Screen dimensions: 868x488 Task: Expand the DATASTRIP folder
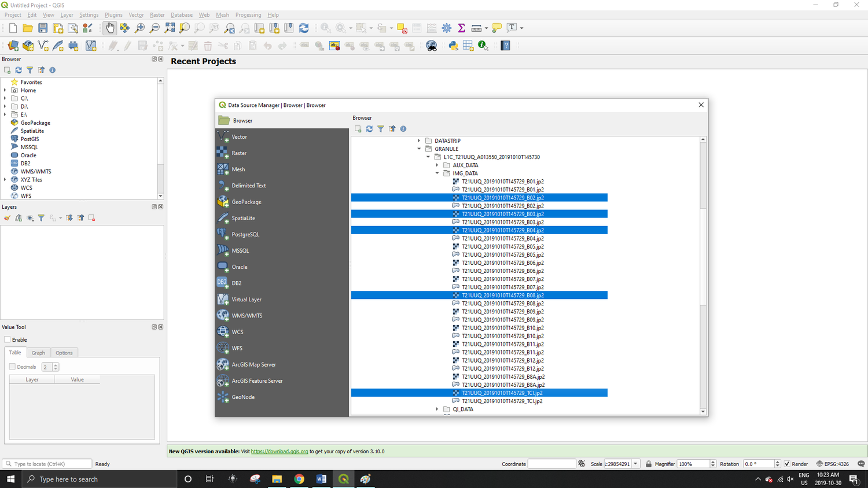point(420,141)
